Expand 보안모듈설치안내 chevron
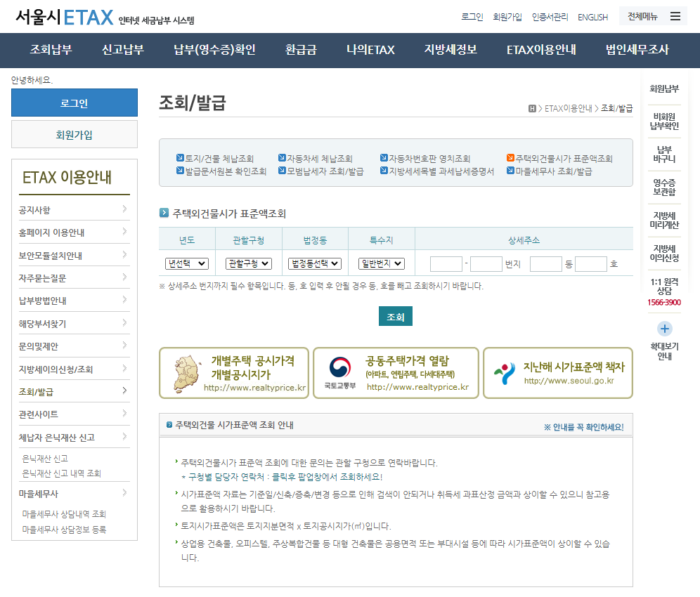 coord(124,254)
